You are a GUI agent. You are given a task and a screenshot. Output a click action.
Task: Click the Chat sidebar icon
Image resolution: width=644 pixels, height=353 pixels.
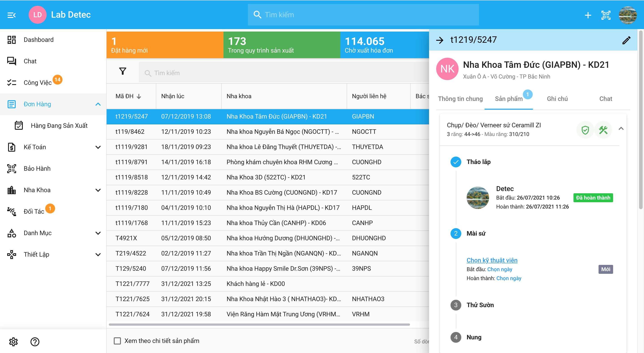tap(12, 61)
